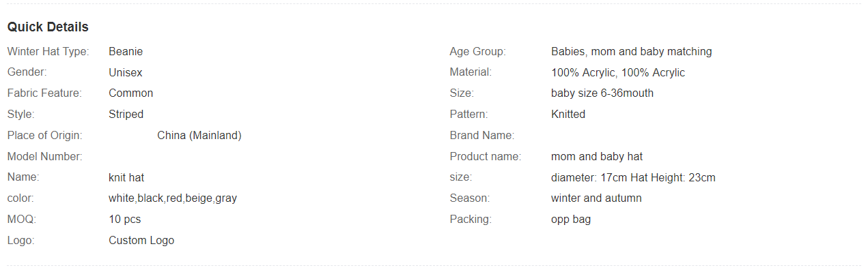The height and width of the screenshot is (270, 868).
Task: Click the 10 pcs MOQ value
Action: click(x=125, y=220)
